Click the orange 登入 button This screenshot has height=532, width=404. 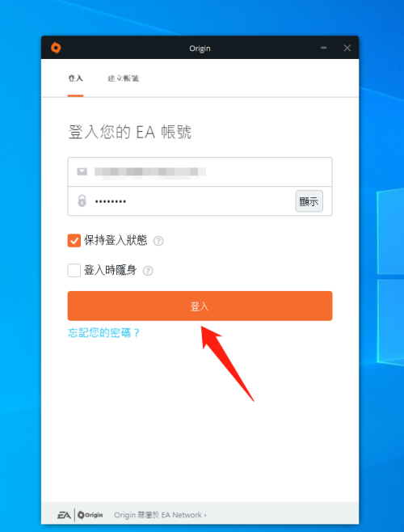pos(200,306)
